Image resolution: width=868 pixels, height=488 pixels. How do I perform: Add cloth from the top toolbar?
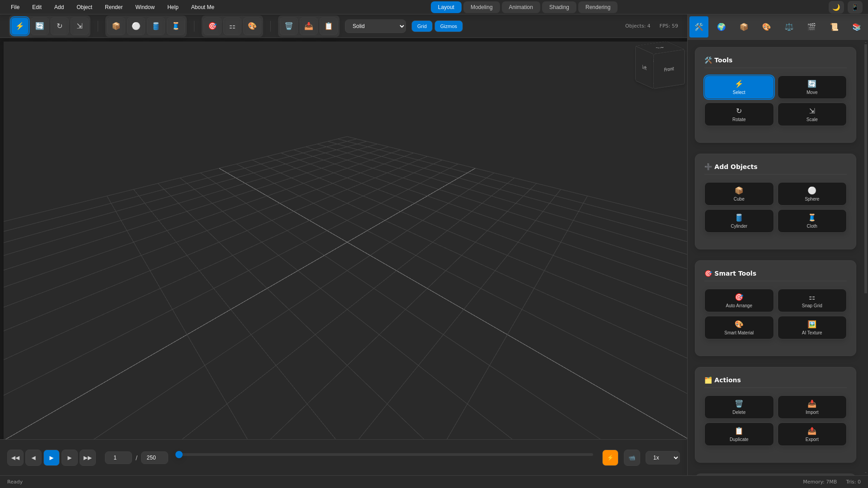point(176,26)
